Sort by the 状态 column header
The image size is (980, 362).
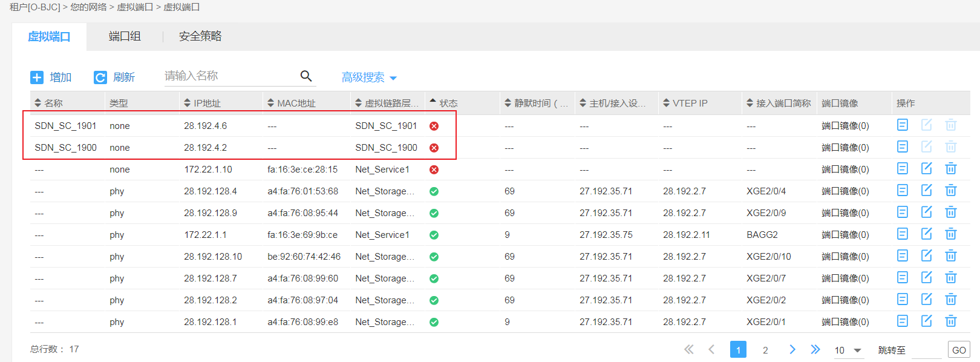tap(443, 103)
